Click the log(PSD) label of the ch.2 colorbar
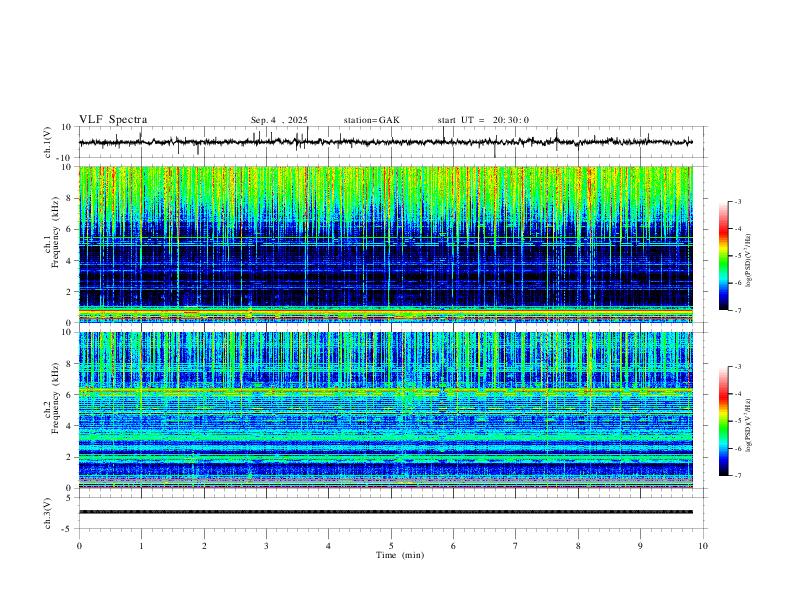Viewport: 792px width, 612px height. [x=749, y=426]
